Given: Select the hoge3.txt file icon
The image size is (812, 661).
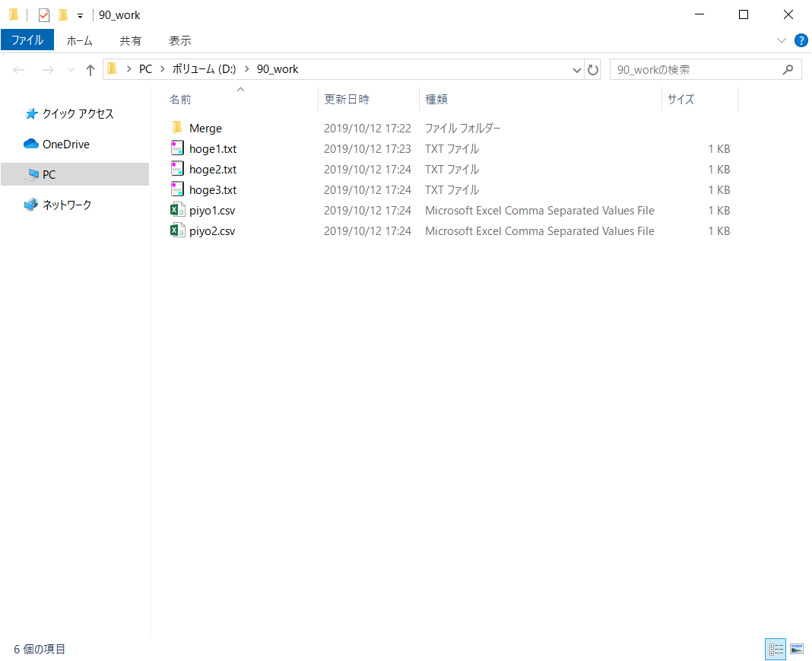Looking at the screenshot, I should click(x=177, y=189).
